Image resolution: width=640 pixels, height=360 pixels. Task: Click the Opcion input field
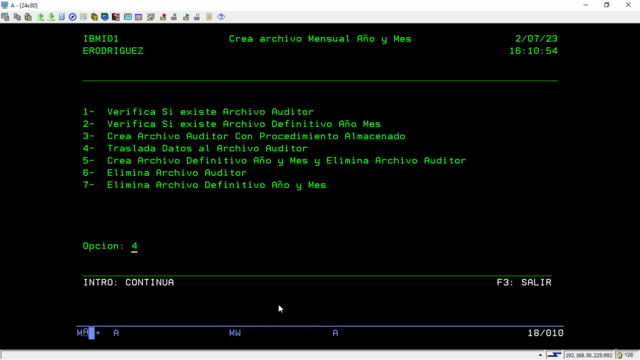point(134,246)
